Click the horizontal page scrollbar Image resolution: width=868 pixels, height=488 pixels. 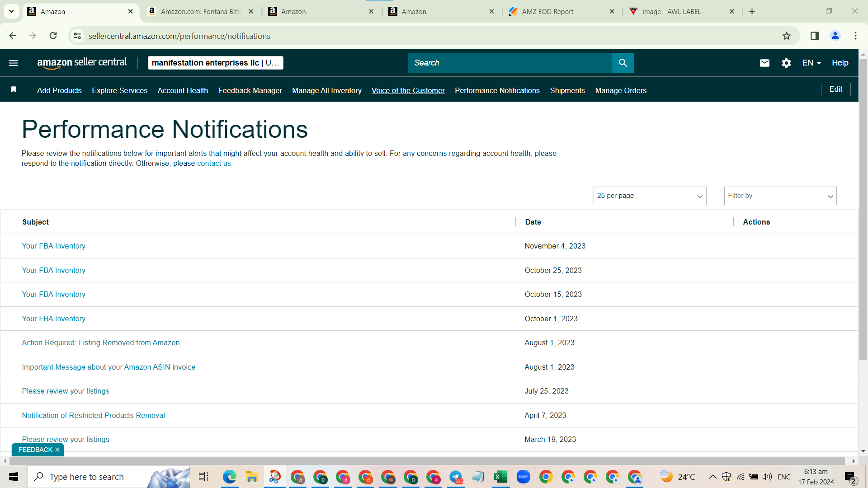pos(427,461)
